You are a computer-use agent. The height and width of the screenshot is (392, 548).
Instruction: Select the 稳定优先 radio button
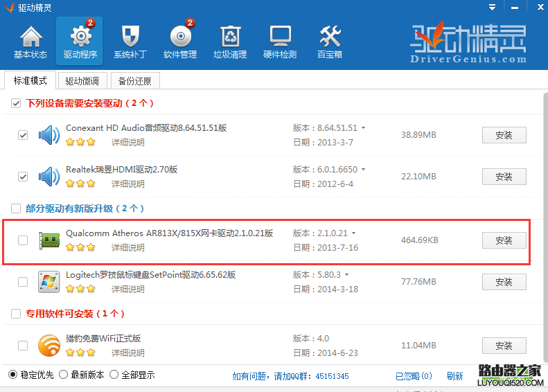coord(13,375)
